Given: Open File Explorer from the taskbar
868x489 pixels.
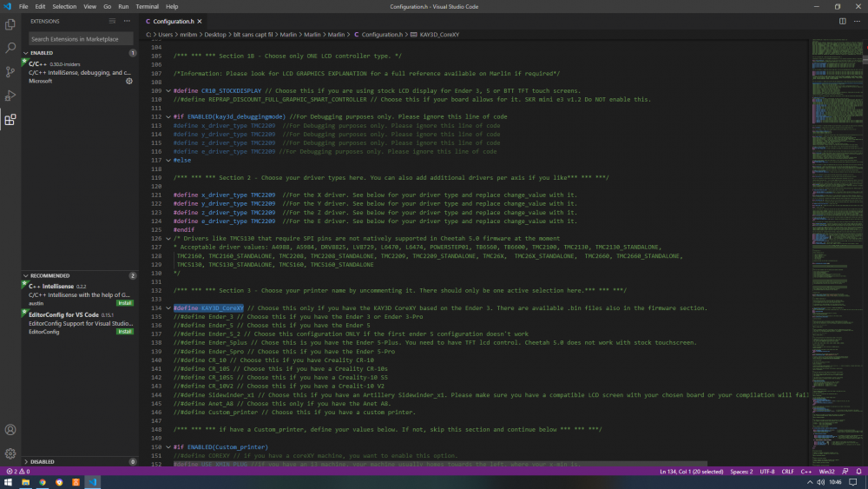Looking at the screenshot, I should click(25, 482).
